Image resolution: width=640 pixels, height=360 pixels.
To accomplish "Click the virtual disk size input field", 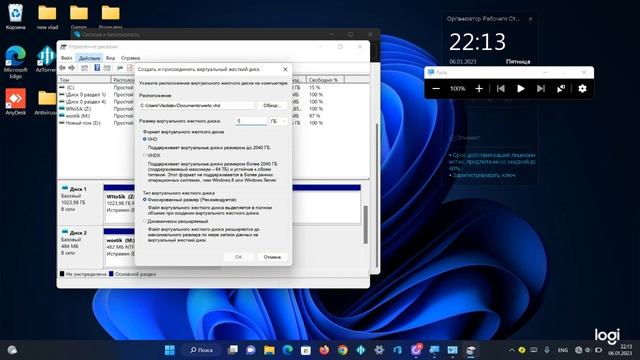I will tap(251, 121).
